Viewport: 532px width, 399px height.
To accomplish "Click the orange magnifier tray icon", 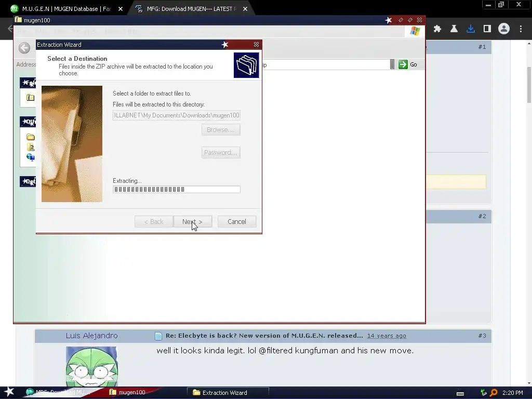I will coord(494,393).
